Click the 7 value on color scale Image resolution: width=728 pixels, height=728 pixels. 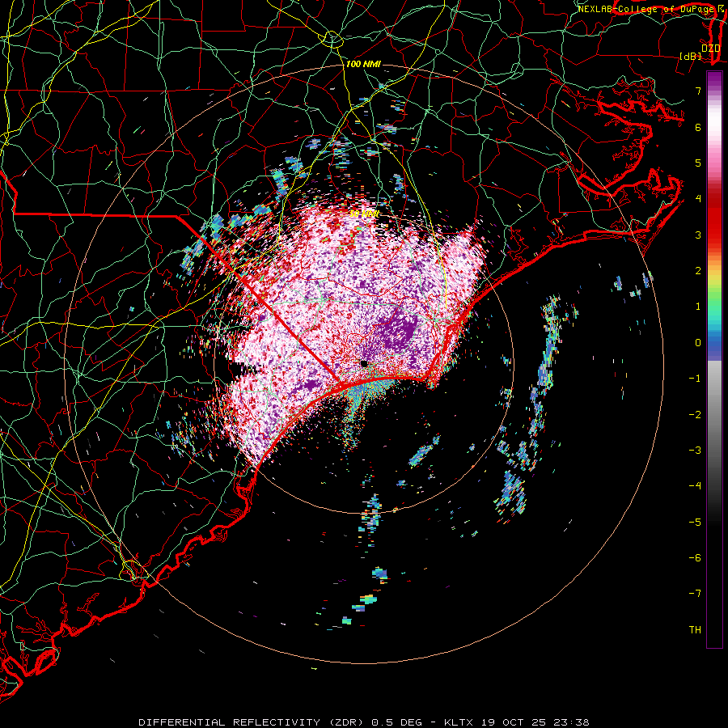point(698,91)
